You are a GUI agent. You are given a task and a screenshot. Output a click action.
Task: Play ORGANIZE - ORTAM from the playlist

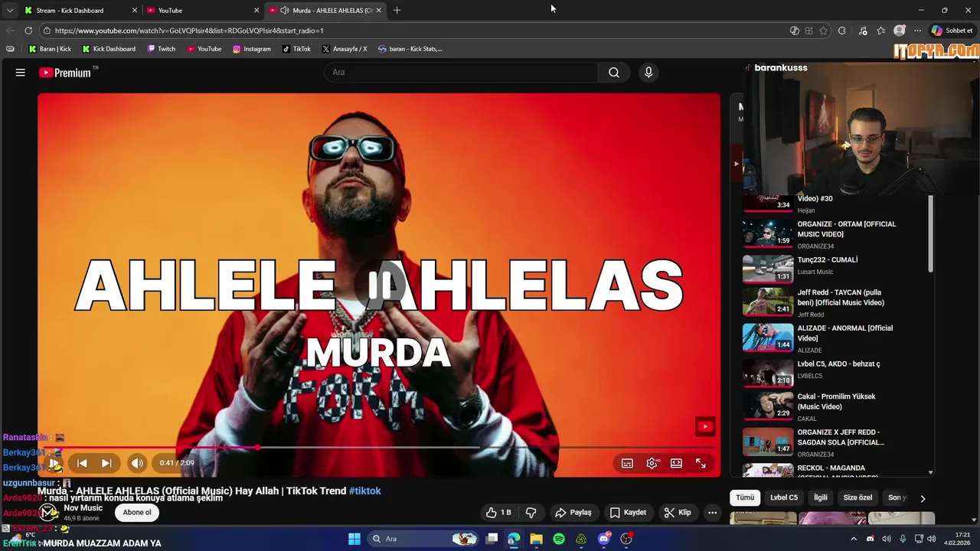(x=835, y=233)
